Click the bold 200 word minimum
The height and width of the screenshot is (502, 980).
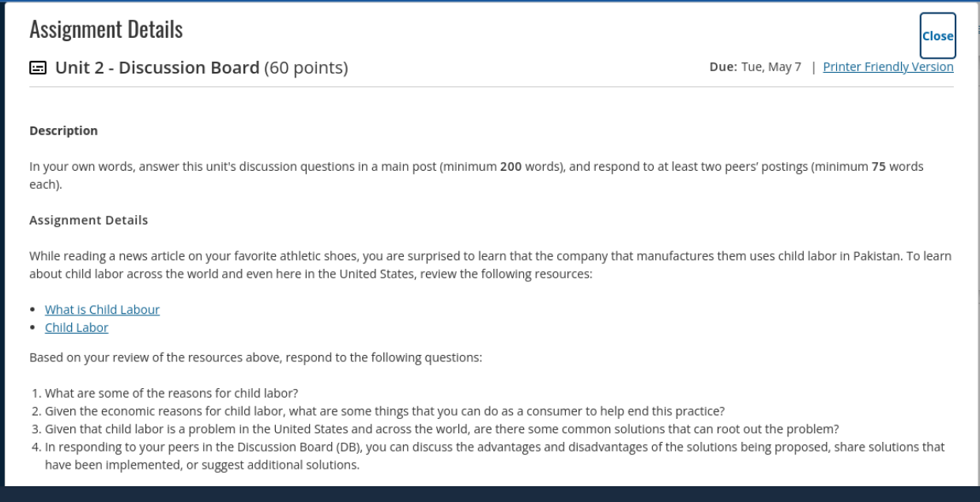[510, 168]
